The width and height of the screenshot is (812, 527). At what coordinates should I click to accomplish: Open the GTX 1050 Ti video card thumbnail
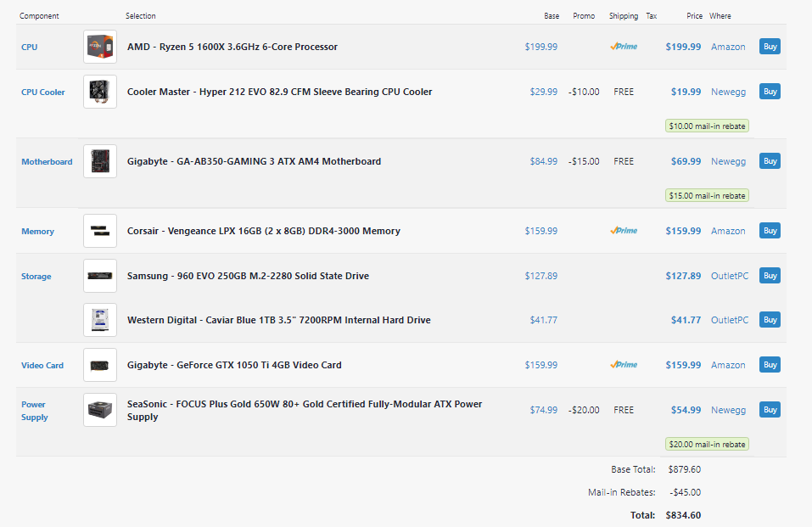click(100, 365)
